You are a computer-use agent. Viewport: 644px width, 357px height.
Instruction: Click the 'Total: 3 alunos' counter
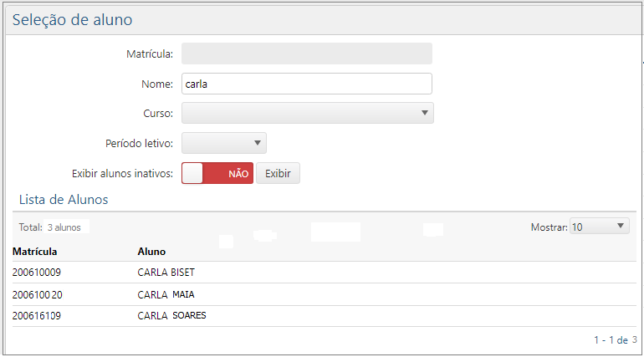(x=50, y=227)
